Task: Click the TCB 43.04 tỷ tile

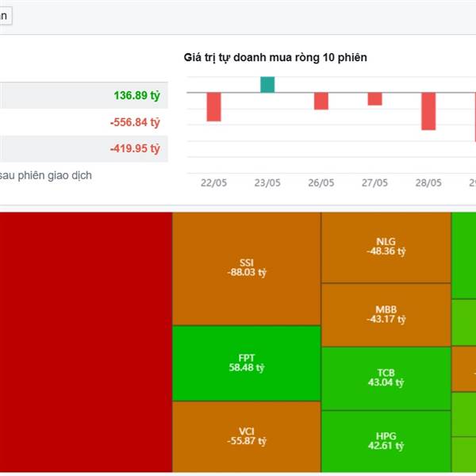Action: tap(386, 378)
